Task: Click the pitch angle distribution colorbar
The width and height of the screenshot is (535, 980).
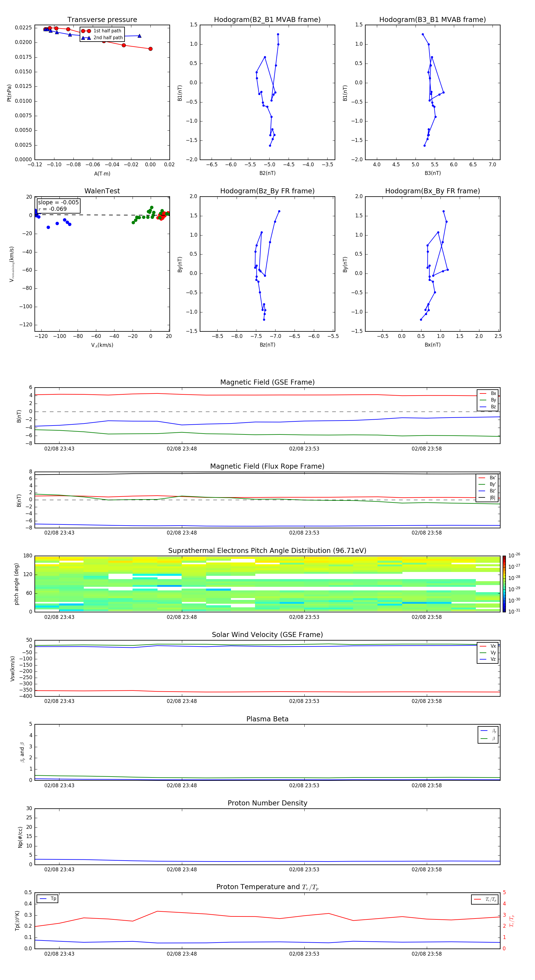Action: point(504,584)
